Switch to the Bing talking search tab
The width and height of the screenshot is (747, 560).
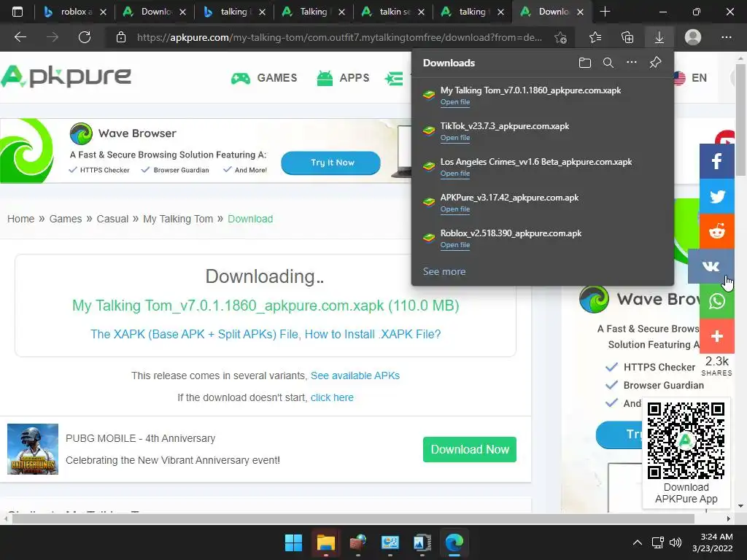[x=233, y=12]
